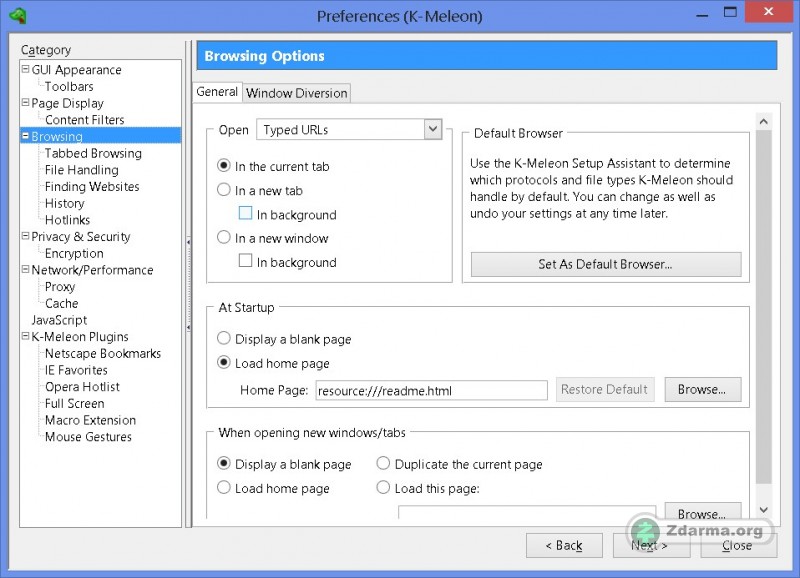This screenshot has height=578, width=800.
Task: Select the History category
Action: (x=64, y=203)
